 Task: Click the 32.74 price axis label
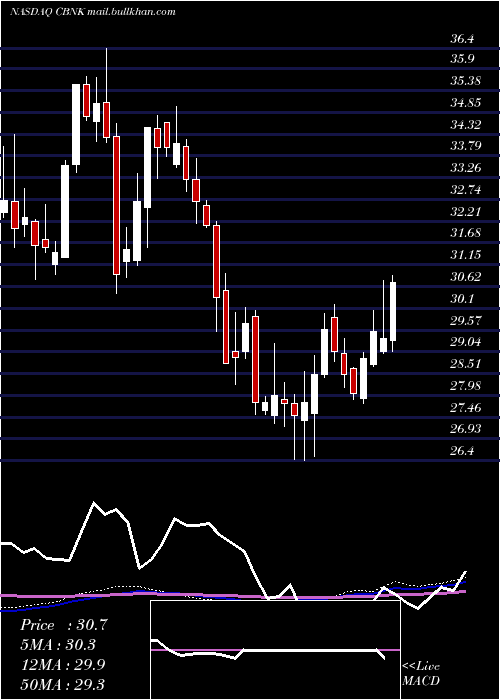(x=465, y=190)
